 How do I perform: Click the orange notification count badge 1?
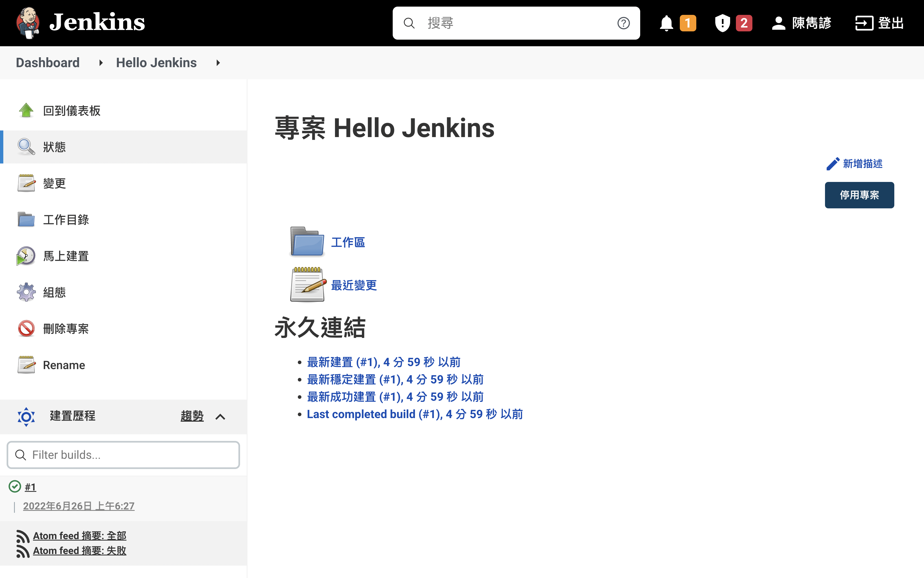click(688, 23)
